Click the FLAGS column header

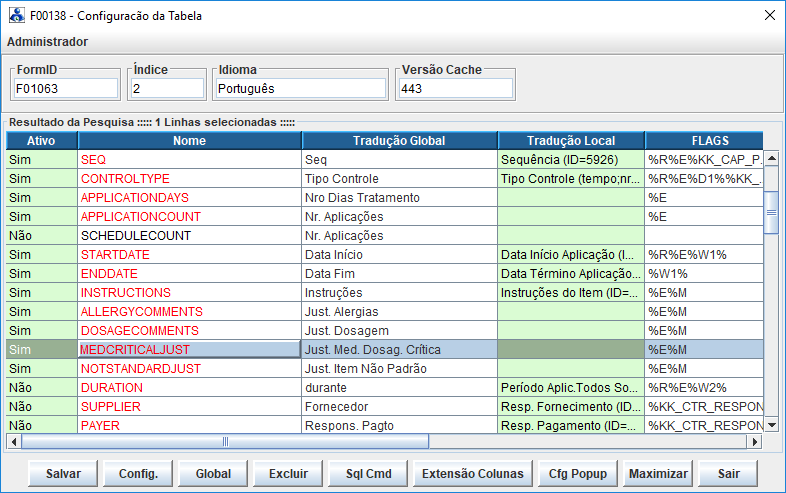(709, 141)
